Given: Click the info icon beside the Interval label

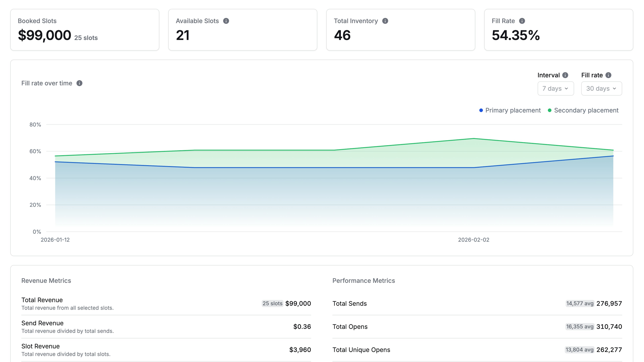Looking at the screenshot, I should coord(565,75).
